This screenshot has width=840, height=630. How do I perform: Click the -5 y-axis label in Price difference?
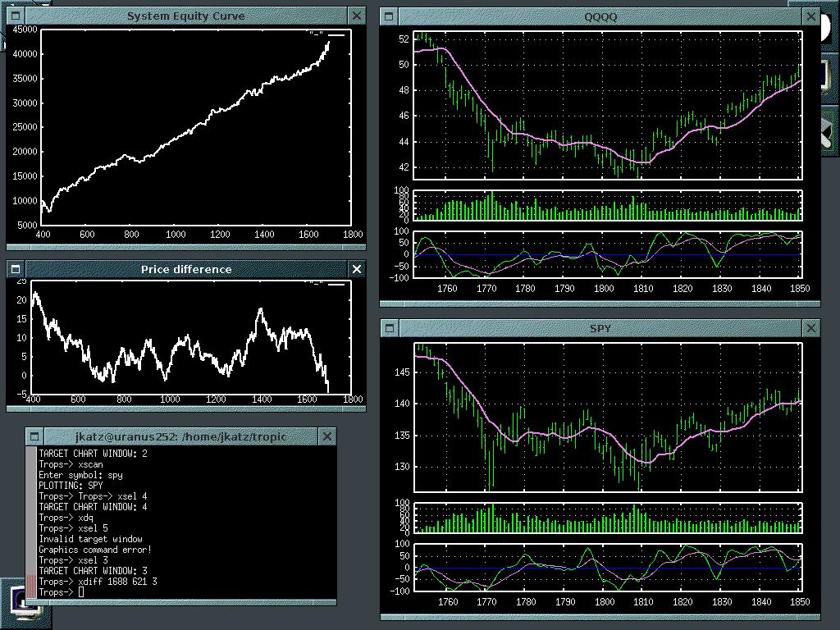[x=21, y=394]
